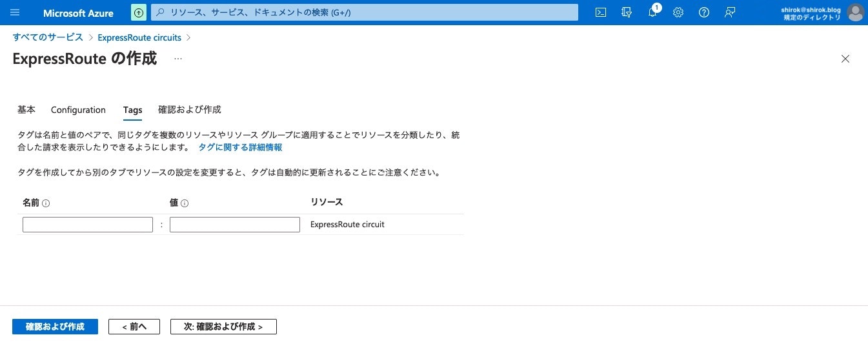The height and width of the screenshot is (346, 868).
Task: Focus the resource search box
Action: pos(365,12)
